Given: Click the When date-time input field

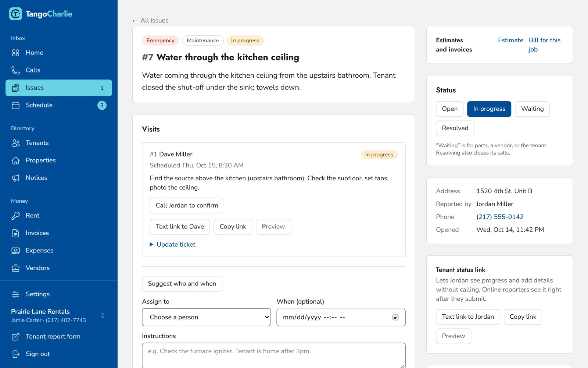Looking at the screenshot, I should pos(341,317).
